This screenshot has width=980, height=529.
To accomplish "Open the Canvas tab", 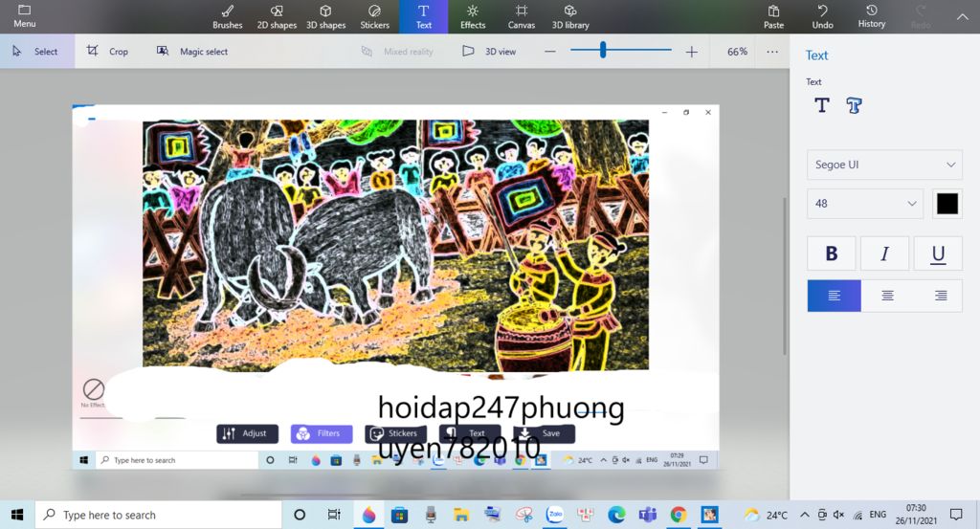I will [522, 17].
